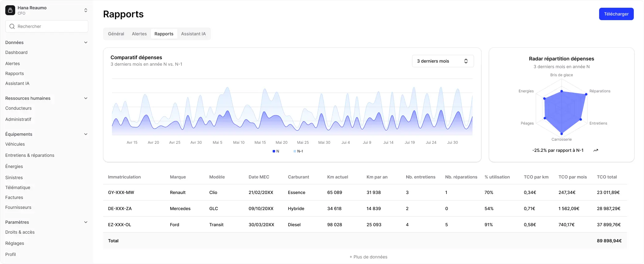This screenshot has height=264, width=644.
Task: Focus the Rechercher search field
Action: click(x=47, y=26)
